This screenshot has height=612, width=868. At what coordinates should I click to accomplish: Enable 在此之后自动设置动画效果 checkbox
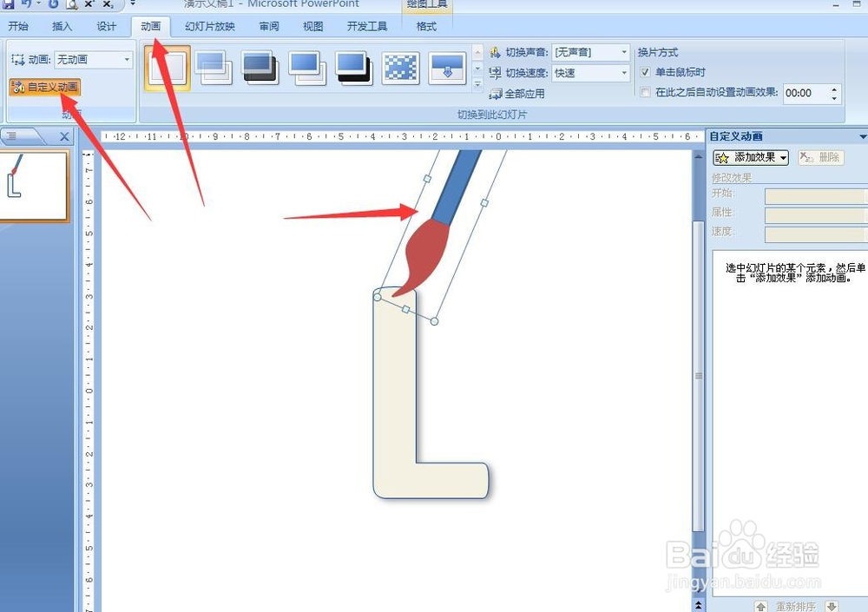click(x=645, y=93)
